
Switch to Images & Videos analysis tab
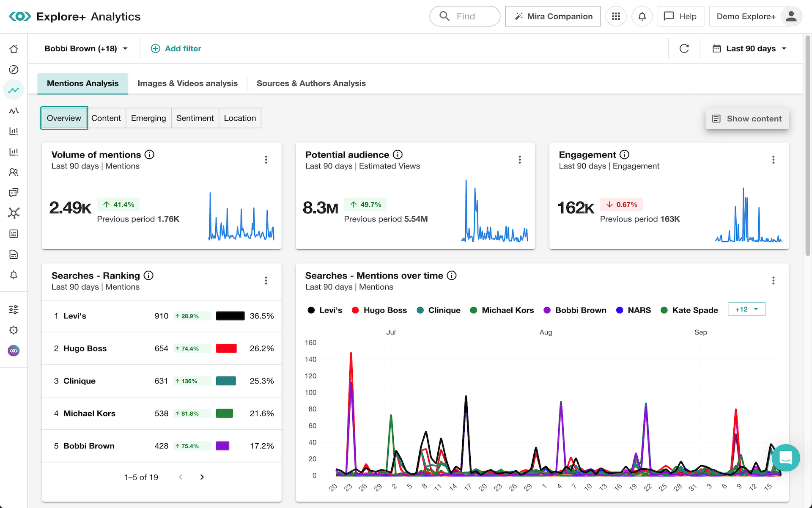coord(187,83)
